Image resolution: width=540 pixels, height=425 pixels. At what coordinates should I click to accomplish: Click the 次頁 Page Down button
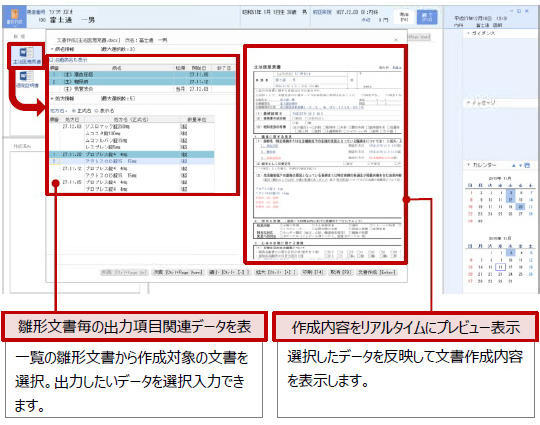178,272
